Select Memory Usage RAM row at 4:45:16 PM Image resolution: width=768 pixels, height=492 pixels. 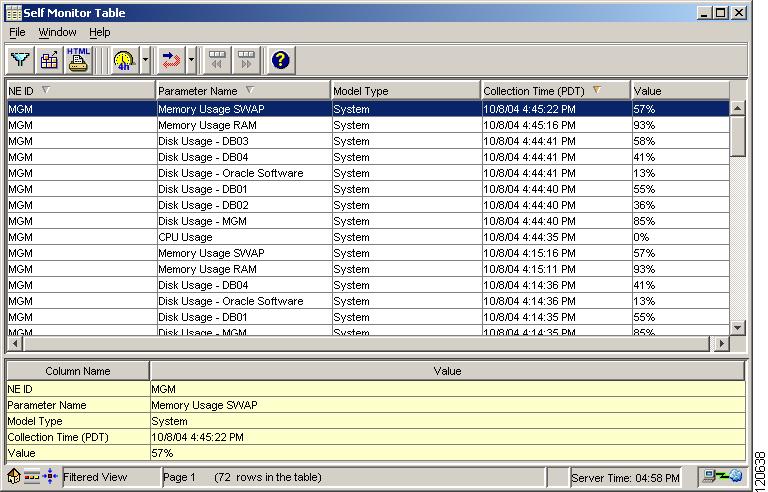pos(368,125)
